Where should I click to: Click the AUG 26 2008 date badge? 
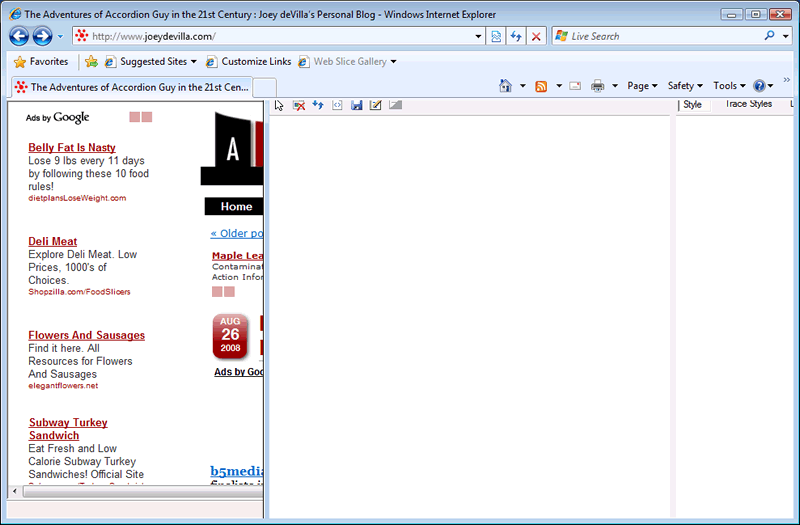[230, 335]
